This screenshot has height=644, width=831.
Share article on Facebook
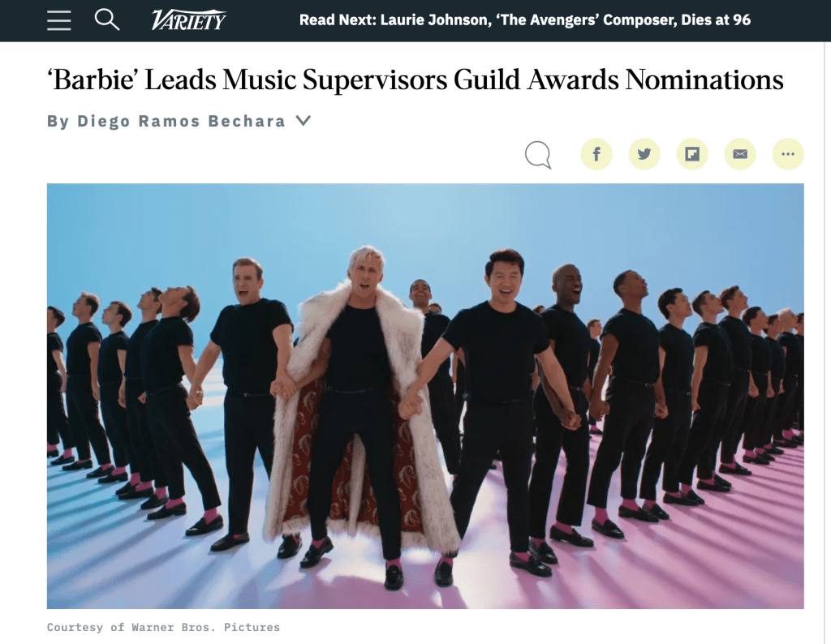[596, 154]
